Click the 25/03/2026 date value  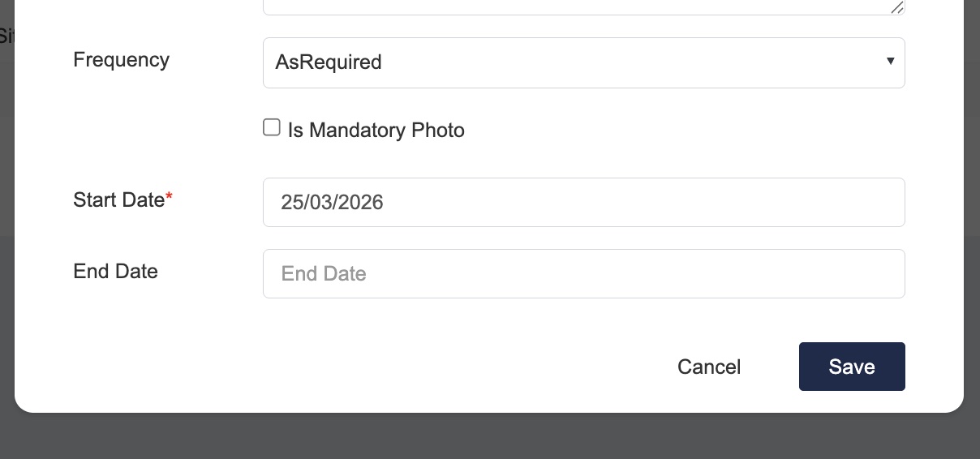(x=332, y=202)
